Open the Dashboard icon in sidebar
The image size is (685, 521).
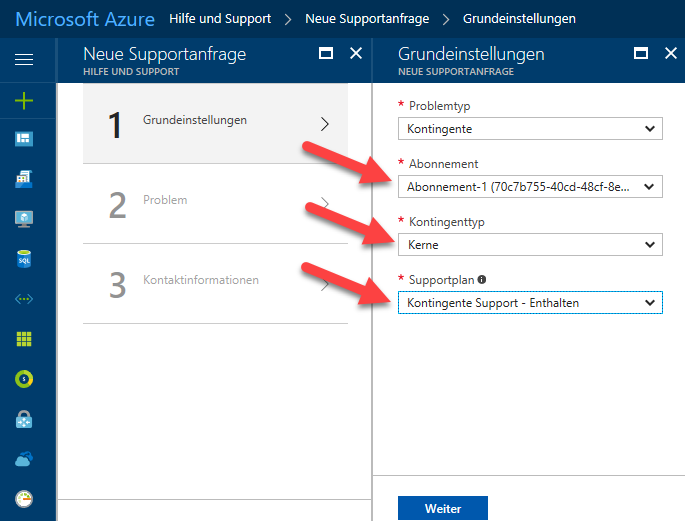click(24, 139)
